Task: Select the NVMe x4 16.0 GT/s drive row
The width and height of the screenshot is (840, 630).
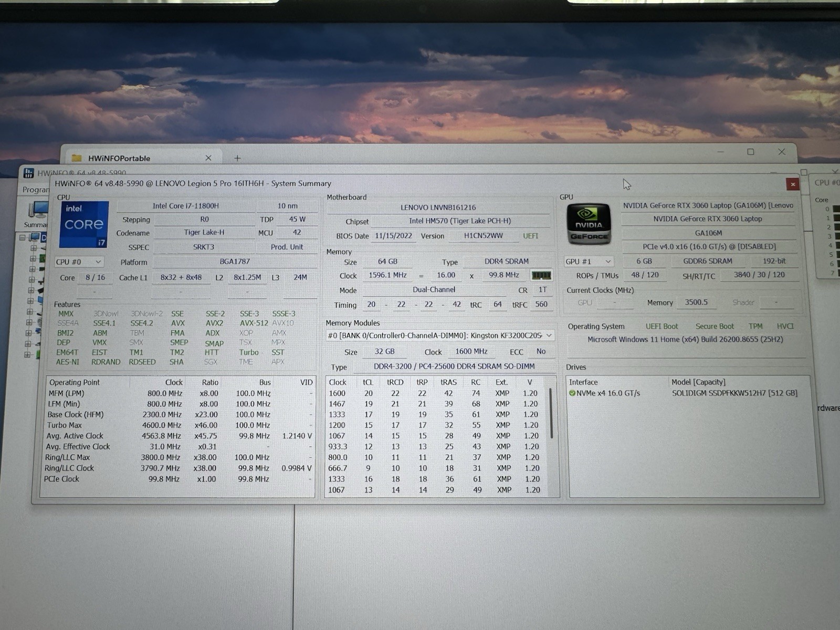Action: pyautogui.click(x=692, y=393)
